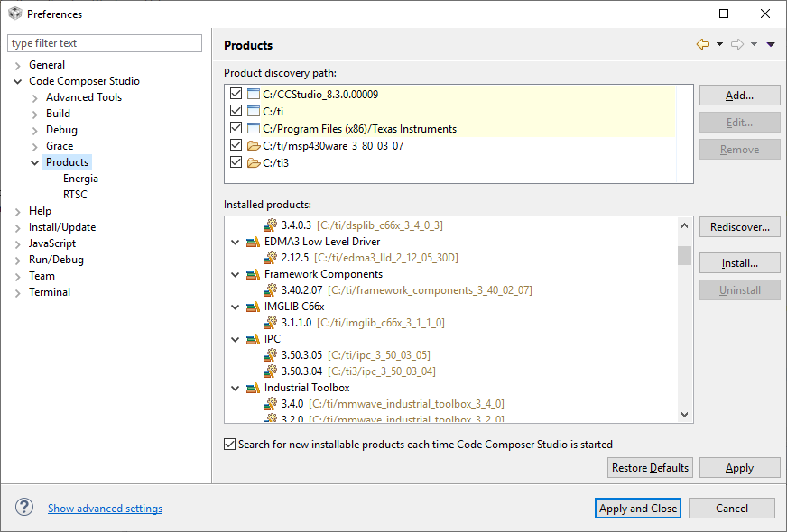Select Energia in the preferences tree
The height and width of the screenshot is (532, 787).
pyautogui.click(x=80, y=179)
